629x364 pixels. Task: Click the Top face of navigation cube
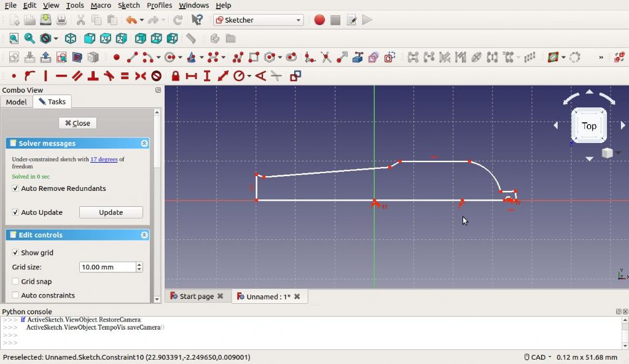(589, 126)
